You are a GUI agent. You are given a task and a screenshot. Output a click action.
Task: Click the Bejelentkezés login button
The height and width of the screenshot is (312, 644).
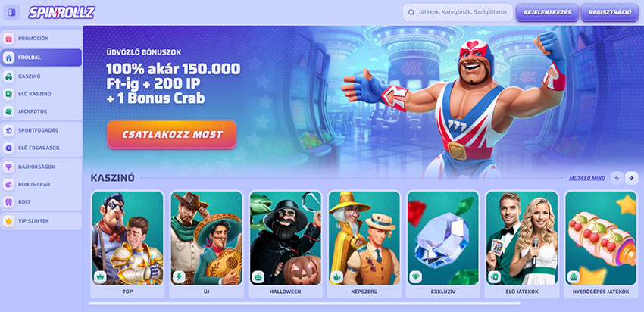click(x=547, y=12)
